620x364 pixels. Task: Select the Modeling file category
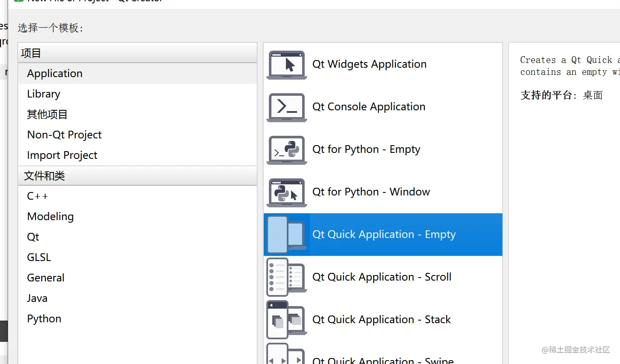pyautogui.click(x=50, y=217)
